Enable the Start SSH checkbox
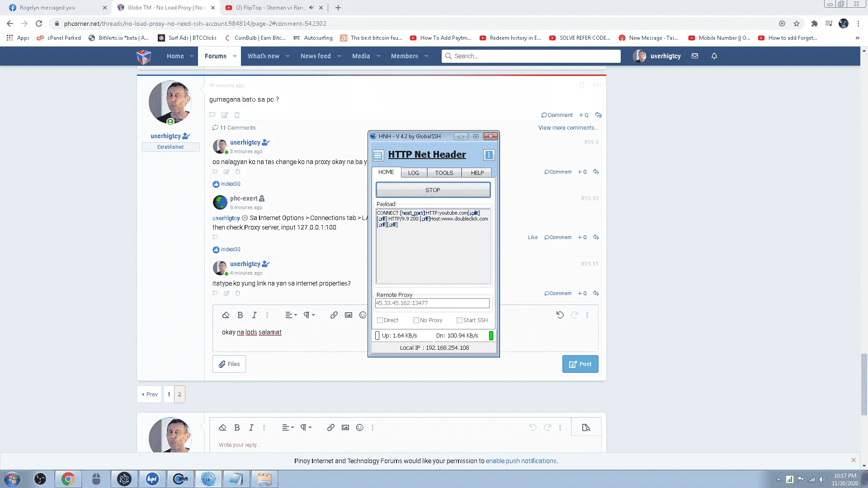The height and width of the screenshot is (488, 868). (459, 320)
